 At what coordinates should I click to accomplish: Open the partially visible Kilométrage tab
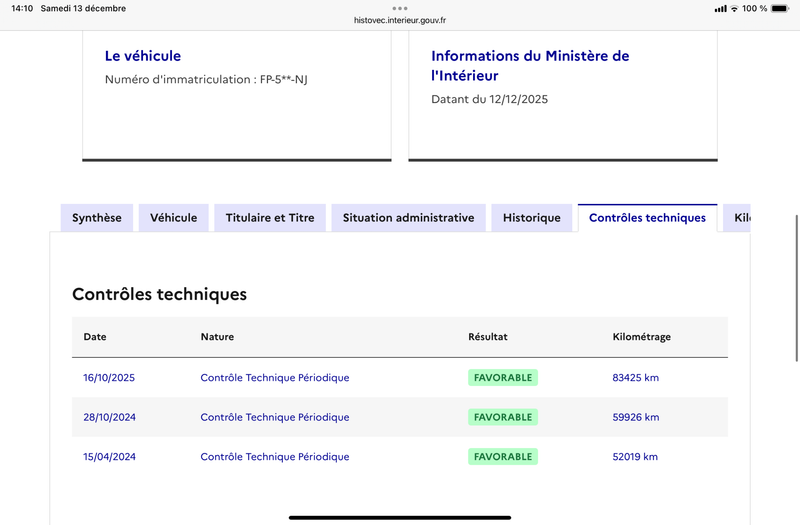point(740,218)
